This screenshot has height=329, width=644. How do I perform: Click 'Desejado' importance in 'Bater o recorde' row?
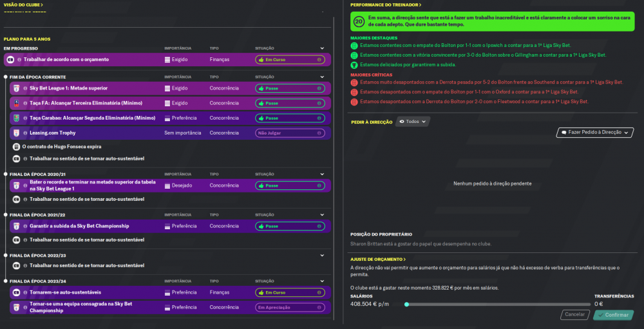click(x=182, y=185)
